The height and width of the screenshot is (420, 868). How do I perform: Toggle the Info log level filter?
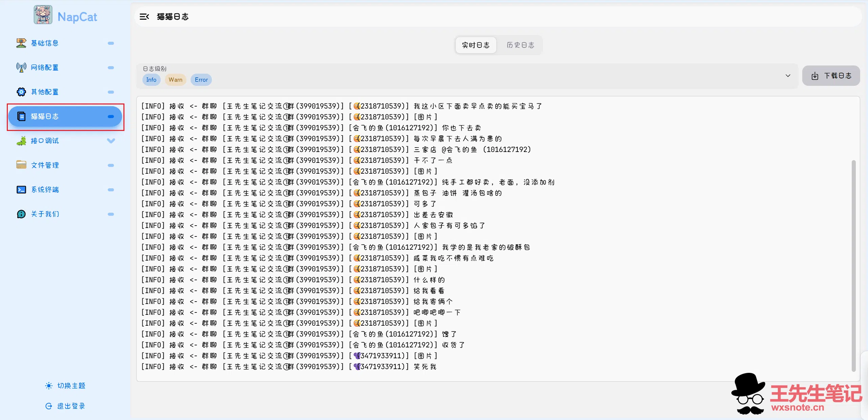[x=151, y=79]
